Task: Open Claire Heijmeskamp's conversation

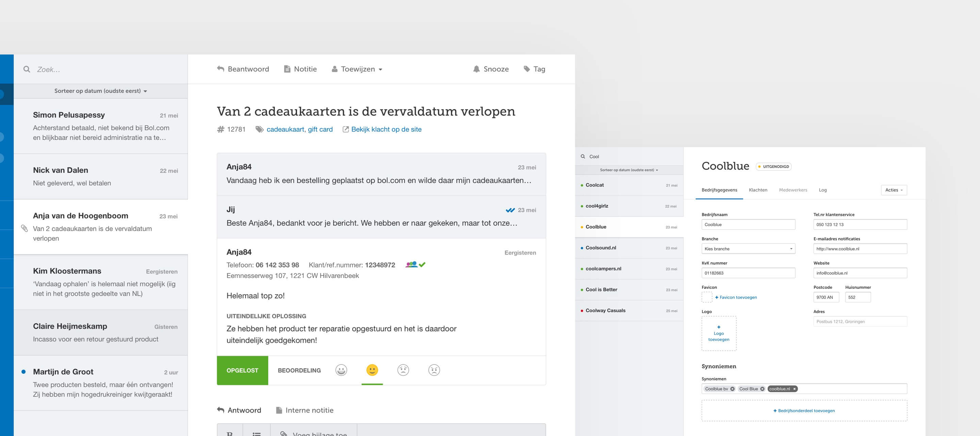Action: pos(101,332)
